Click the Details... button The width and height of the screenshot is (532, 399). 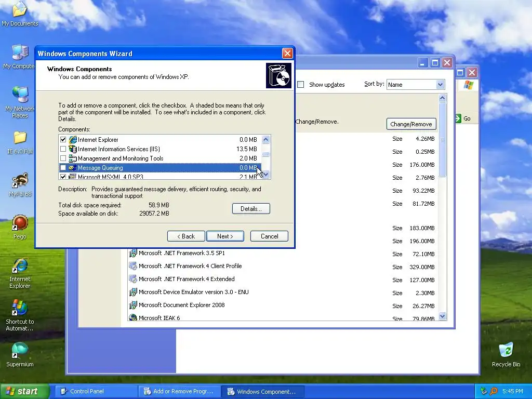pyautogui.click(x=251, y=209)
